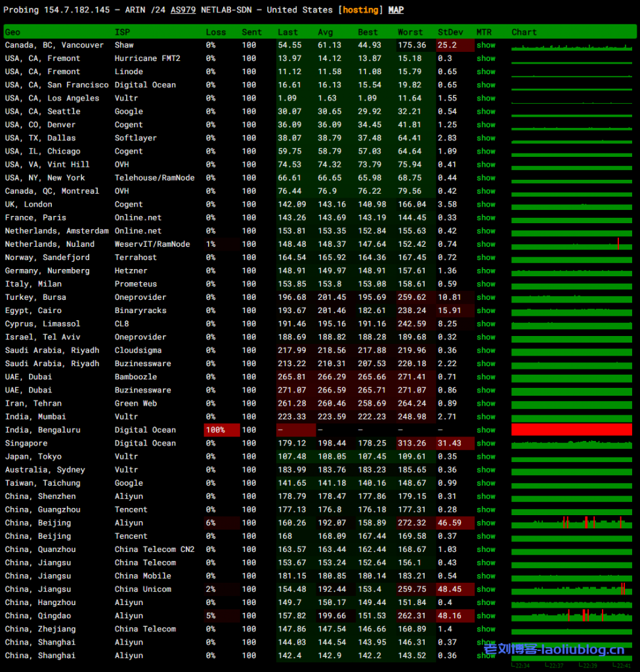Show MTR for Los Angeles Vultr row

coord(486,98)
